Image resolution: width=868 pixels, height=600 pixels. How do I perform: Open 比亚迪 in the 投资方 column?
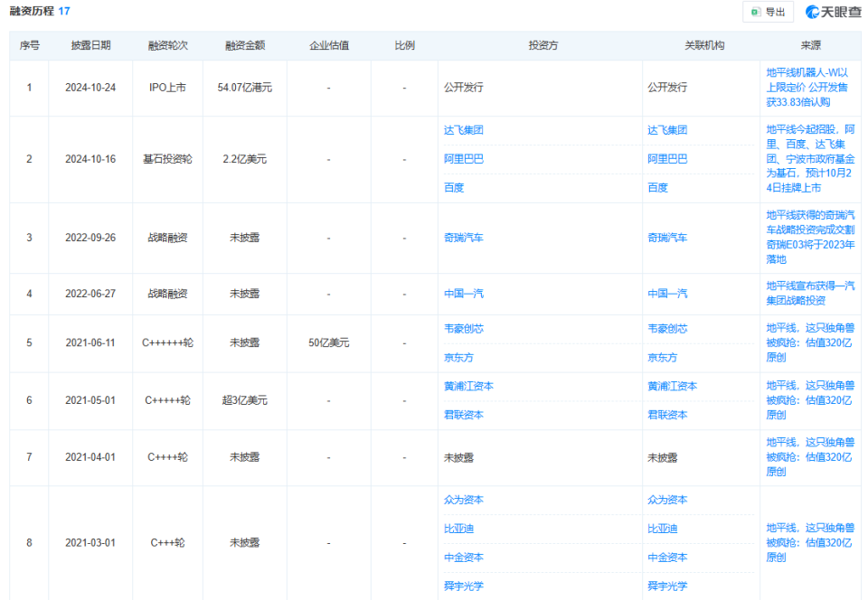click(459, 529)
